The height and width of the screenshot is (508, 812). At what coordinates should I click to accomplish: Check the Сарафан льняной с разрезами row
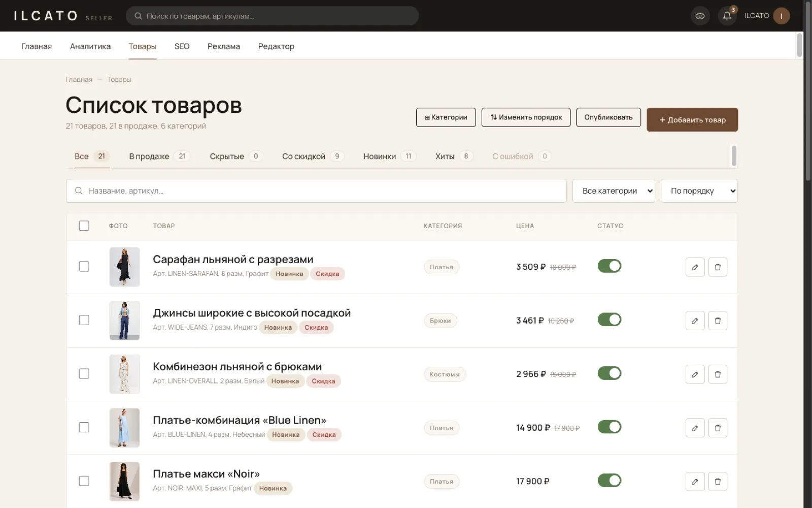point(84,266)
